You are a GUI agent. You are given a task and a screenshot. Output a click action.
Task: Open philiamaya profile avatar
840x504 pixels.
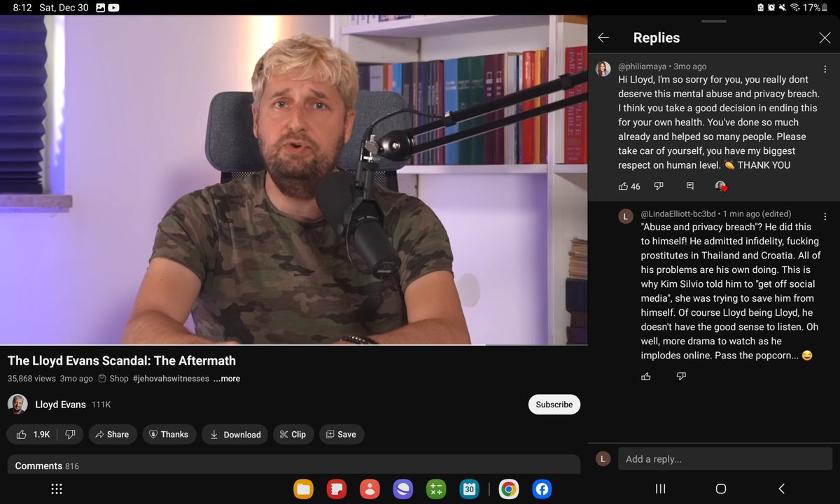click(x=603, y=69)
